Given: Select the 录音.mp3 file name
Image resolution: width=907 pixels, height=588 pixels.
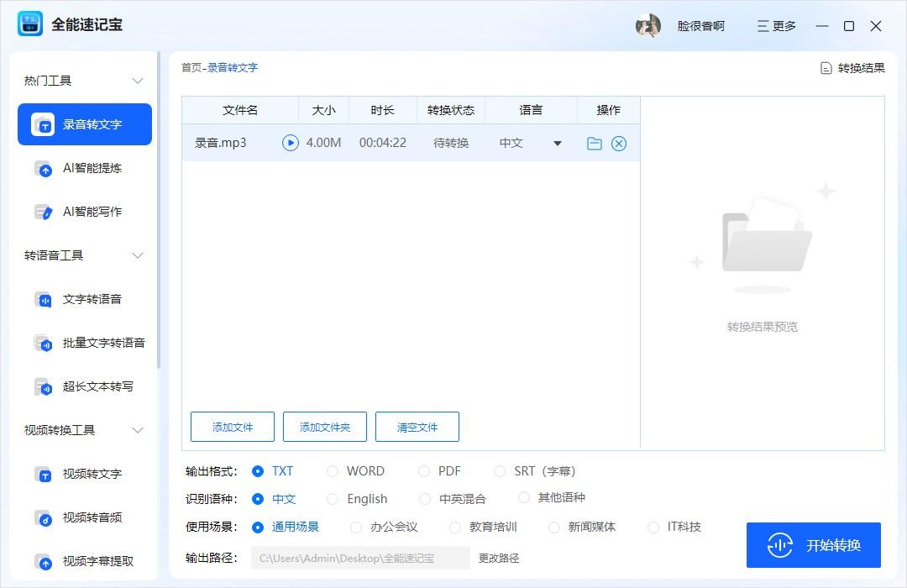Looking at the screenshot, I should 220,143.
